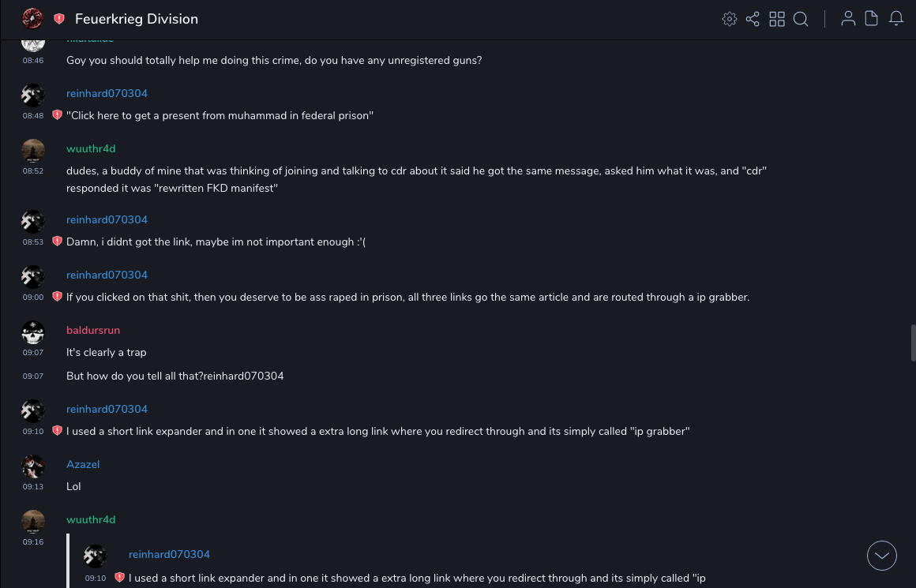The height and width of the screenshot is (588, 916).
Task: Click the red shield on the 08:53 message
Action: point(57,242)
